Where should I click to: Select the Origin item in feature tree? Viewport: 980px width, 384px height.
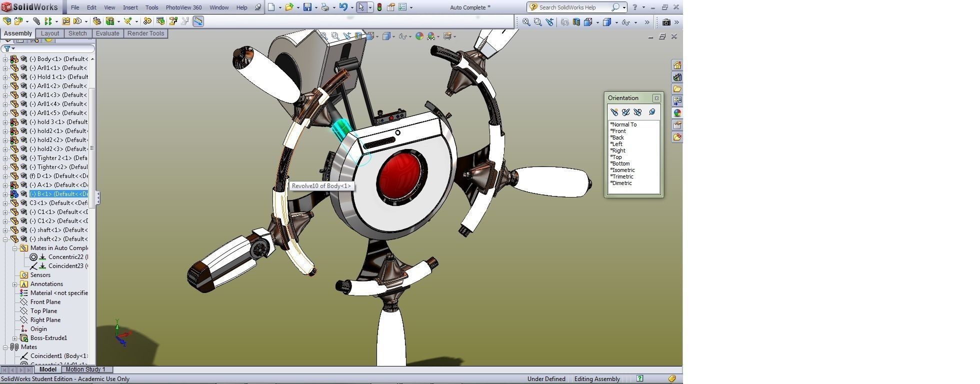38,329
